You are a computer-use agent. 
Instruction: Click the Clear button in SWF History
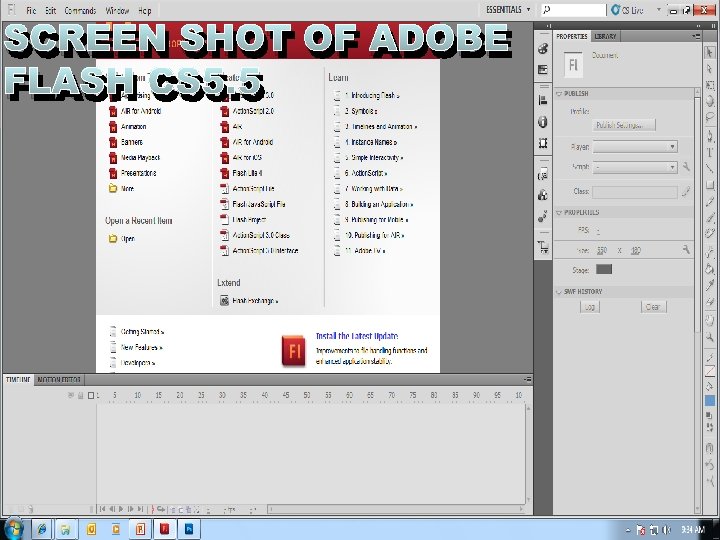653,307
